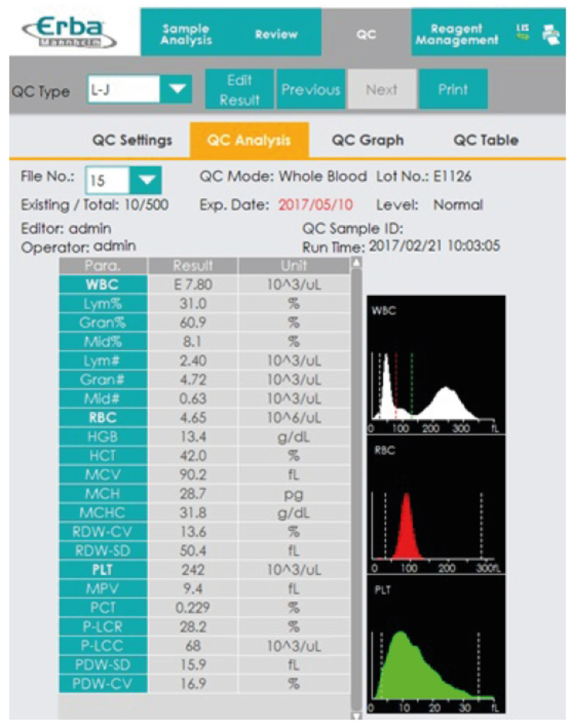Click the results table vertical scrollbar
Image resolution: width=572 pixels, height=728 pixels.
[x=356, y=488]
